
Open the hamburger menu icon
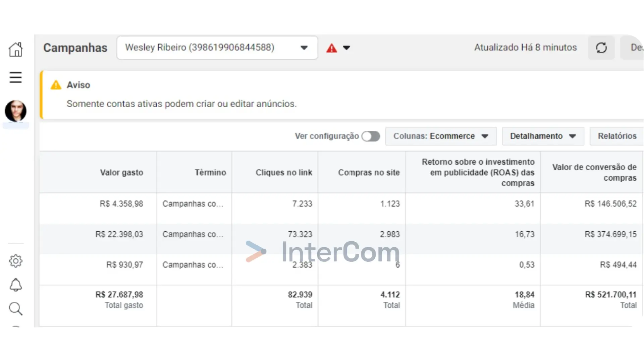[15, 77]
